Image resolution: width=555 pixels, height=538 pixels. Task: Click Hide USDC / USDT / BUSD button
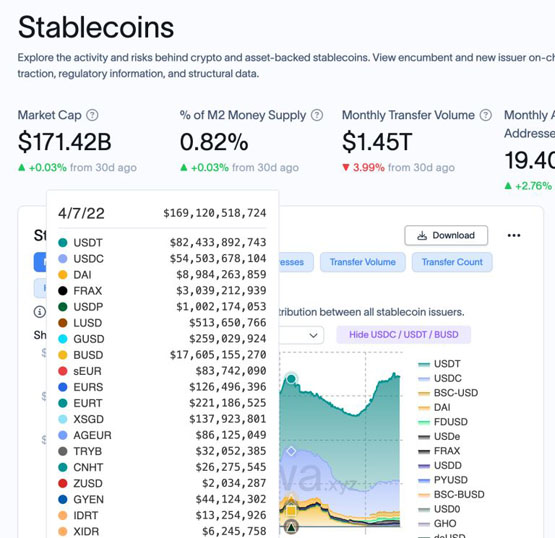point(404,334)
